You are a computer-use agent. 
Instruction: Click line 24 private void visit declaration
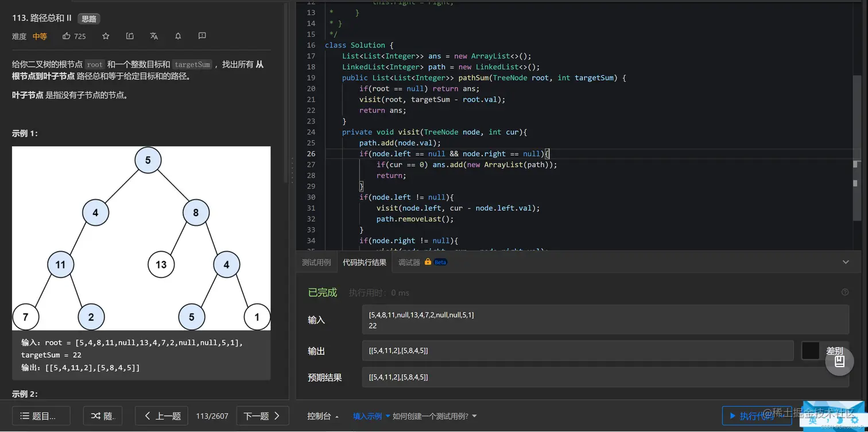[x=435, y=132]
